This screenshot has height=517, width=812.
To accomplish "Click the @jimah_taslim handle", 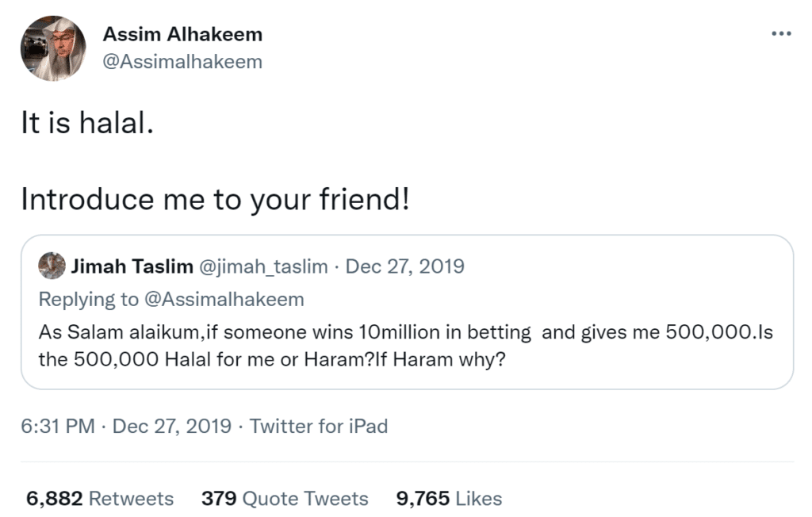I will coord(263,266).
